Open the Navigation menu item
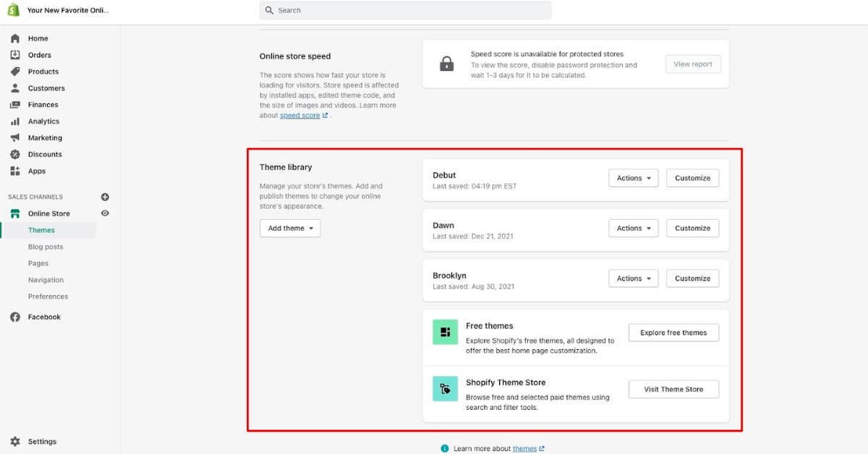Screen dimensions: 868x454 point(46,280)
